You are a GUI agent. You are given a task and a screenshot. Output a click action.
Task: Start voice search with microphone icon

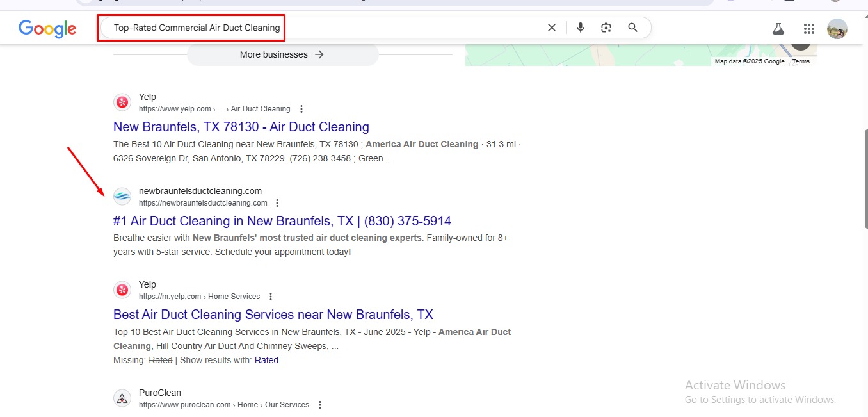(x=580, y=28)
